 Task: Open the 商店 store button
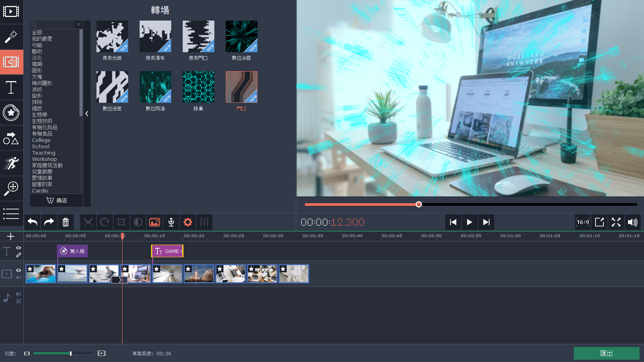[x=56, y=200]
